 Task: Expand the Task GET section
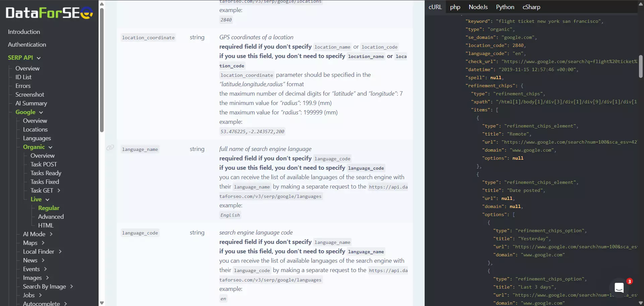click(58, 190)
